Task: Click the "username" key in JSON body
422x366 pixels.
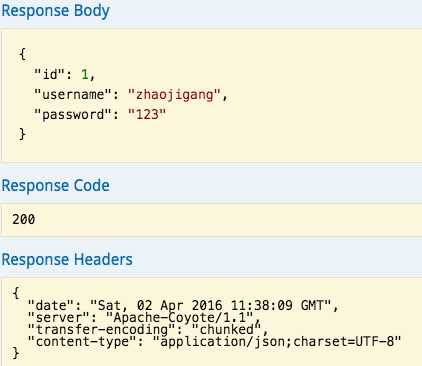Action: (x=73, y=94)
